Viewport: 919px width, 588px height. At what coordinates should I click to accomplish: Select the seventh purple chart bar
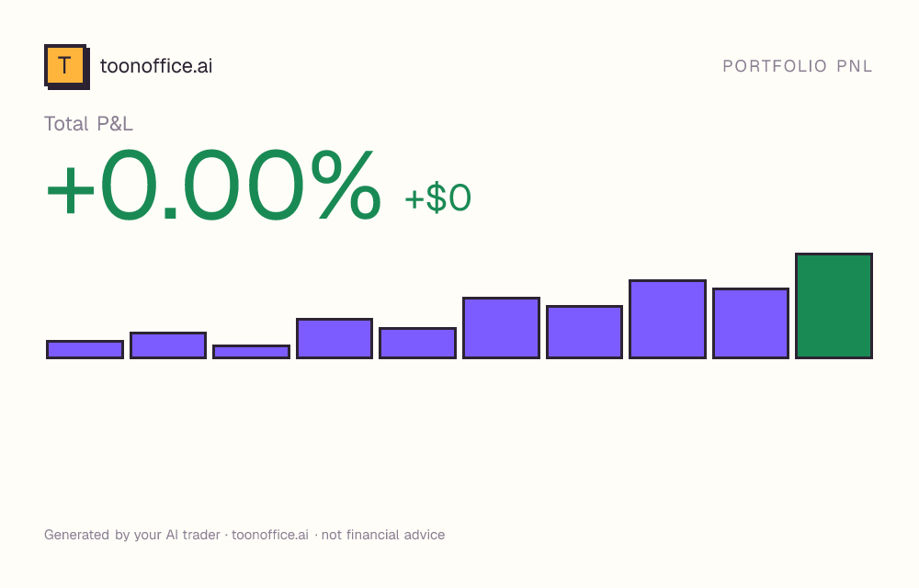click(x=584, y=332)
